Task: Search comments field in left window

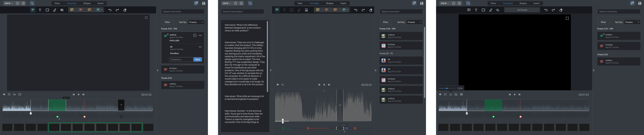Action: 183,12
